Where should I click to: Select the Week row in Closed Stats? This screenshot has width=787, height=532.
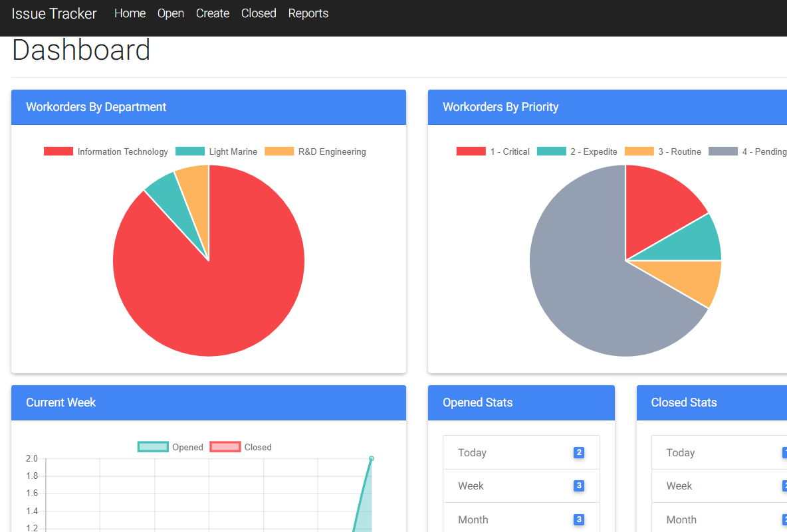pyautogui.click(x=719, y=486)
